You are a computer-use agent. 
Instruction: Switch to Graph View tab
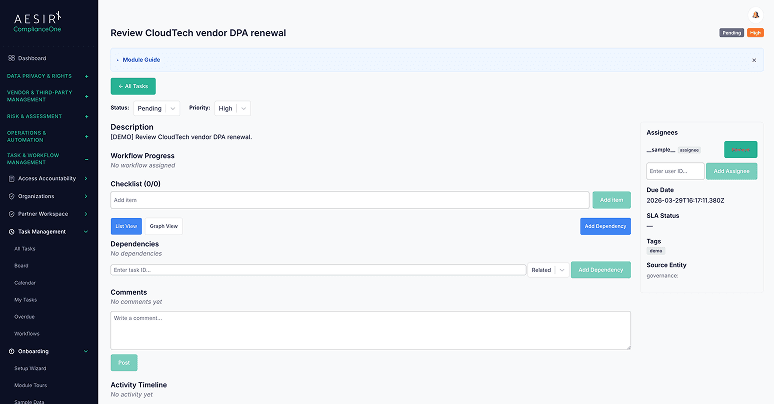[x=163, y=226]
